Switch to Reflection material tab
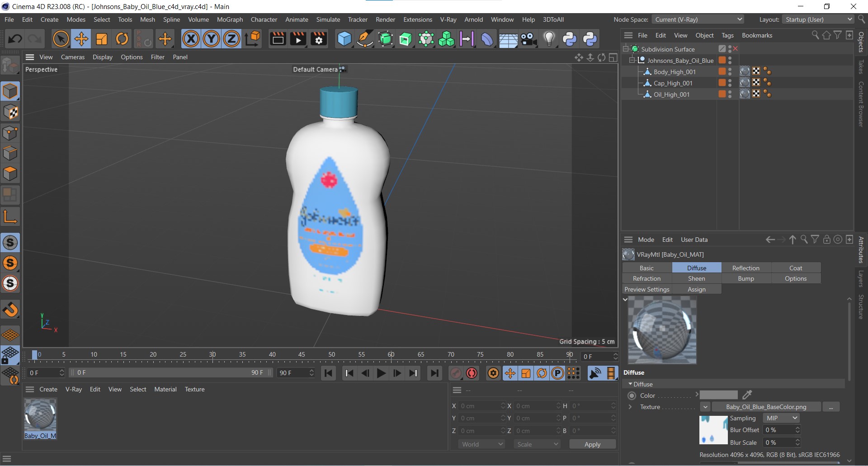 pyautogui.click(x=746, y=268)
